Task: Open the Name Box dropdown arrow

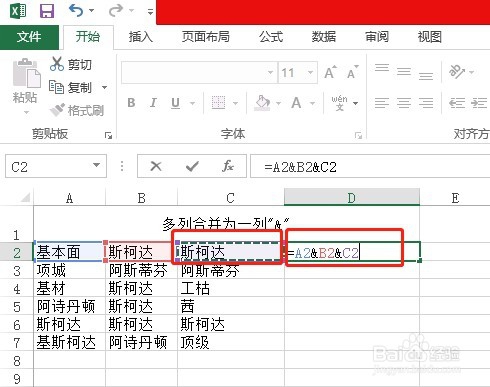Action: pos(97,165)
